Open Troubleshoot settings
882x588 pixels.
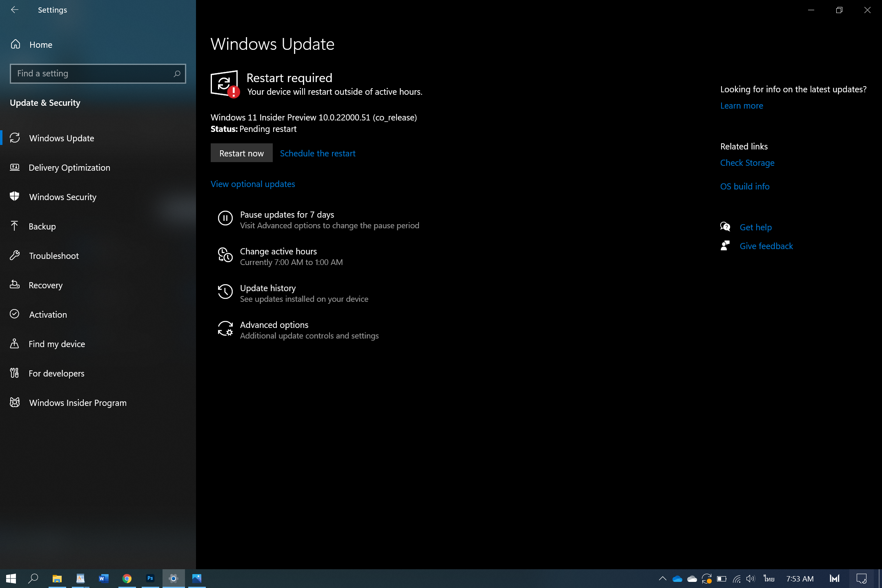pyautogui.click(x=98, y=256)
